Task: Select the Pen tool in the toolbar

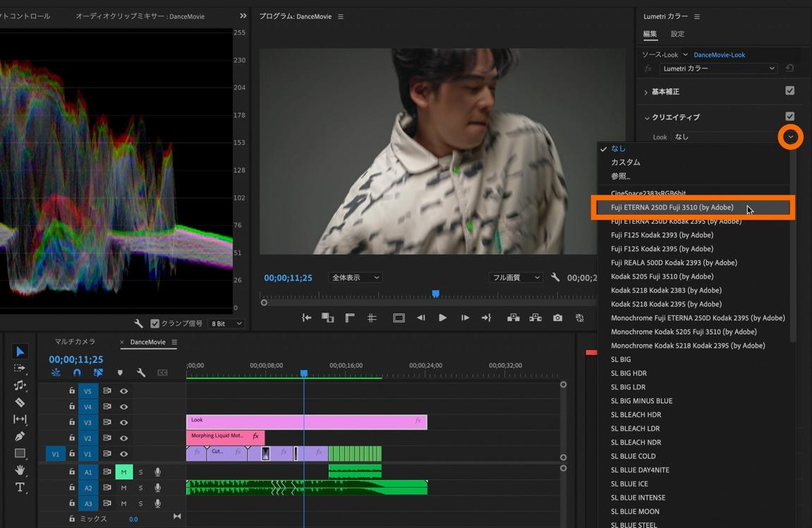Action: tap(20, 436)
